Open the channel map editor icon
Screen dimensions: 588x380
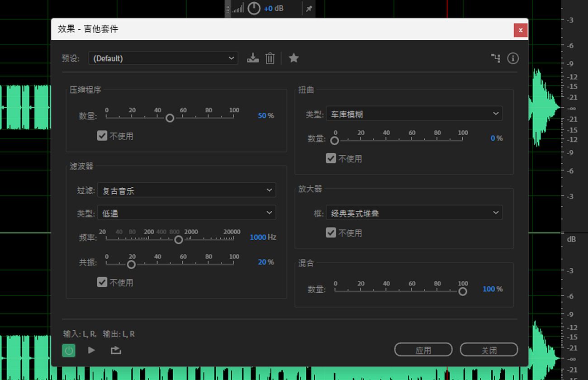click(x=496, y=58)
